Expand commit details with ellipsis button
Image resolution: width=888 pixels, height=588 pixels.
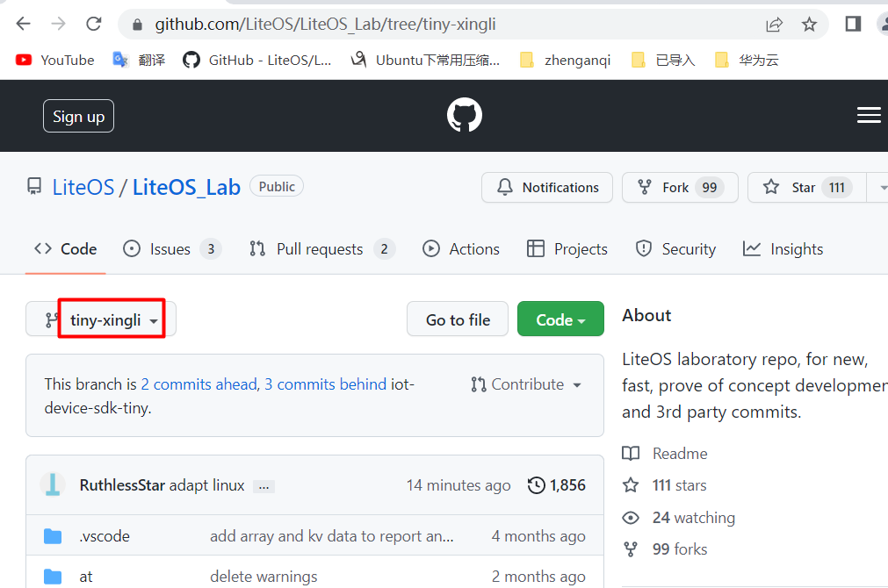tap(264, 486)
